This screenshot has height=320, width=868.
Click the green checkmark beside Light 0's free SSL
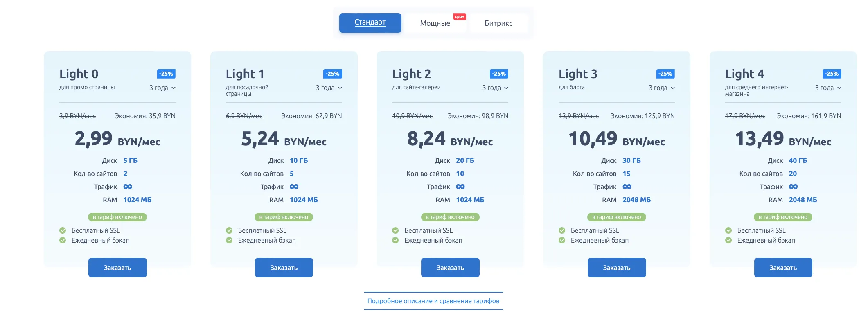(63, 230)
